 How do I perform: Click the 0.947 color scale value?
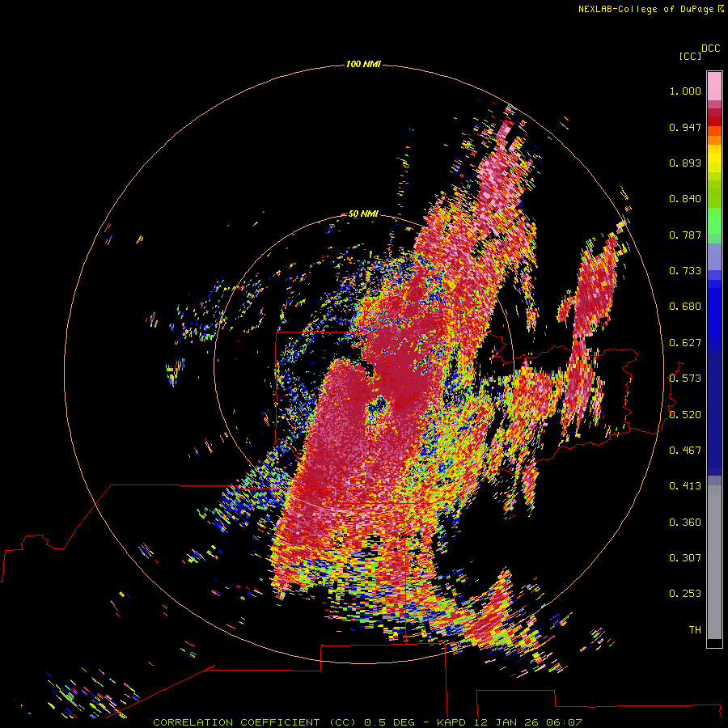click(x=685, y=127)
